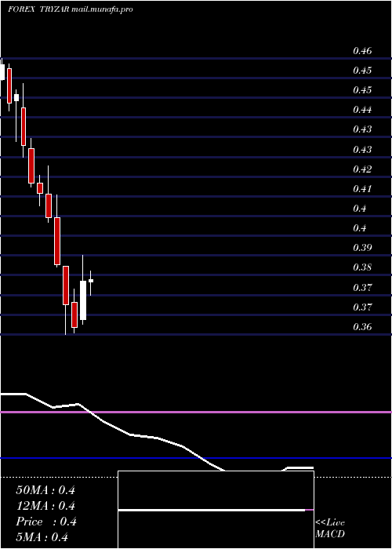This screenshot has height=549, width=392.
Task: Click the Price : 0.4 reading
Action: coord(46,522)
